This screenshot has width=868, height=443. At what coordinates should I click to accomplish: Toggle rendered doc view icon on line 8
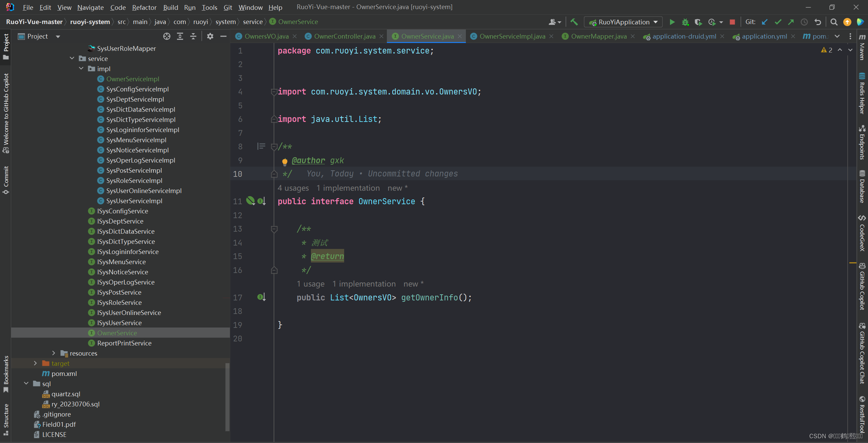tap(261, 146)
